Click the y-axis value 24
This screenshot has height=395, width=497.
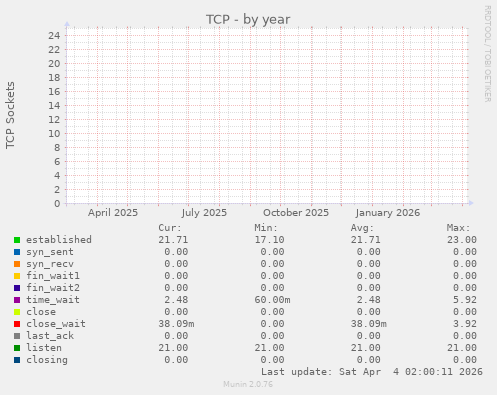point(54,35)
